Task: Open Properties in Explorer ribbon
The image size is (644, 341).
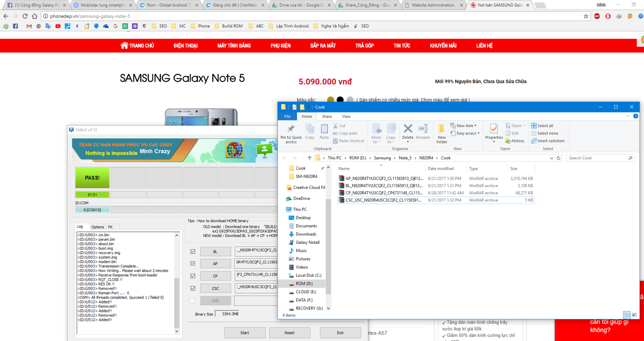Action: coord(494,133)
